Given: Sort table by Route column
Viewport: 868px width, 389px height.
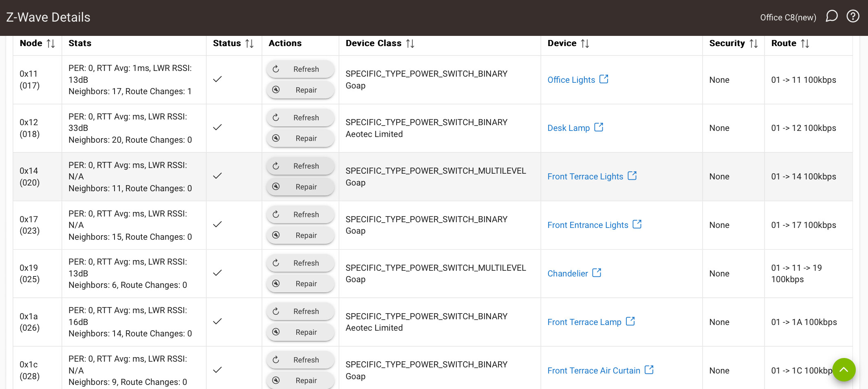Looking at the screenshot, I should tap(805, 43).
